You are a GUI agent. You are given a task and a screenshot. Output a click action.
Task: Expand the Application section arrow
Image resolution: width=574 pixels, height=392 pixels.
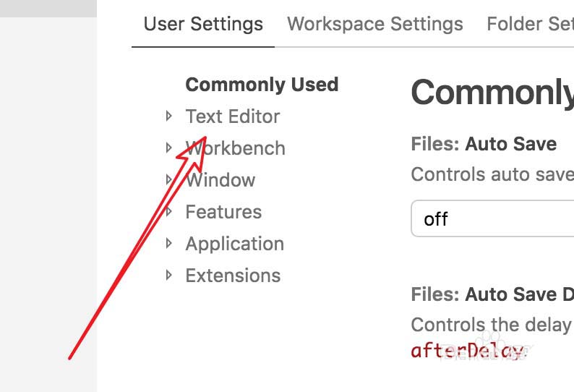coord(168,243)
